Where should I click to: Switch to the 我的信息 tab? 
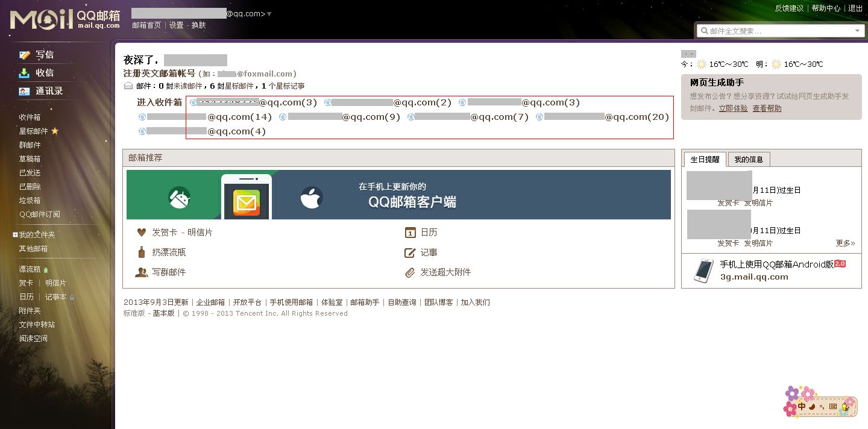(x=749, y=158)
